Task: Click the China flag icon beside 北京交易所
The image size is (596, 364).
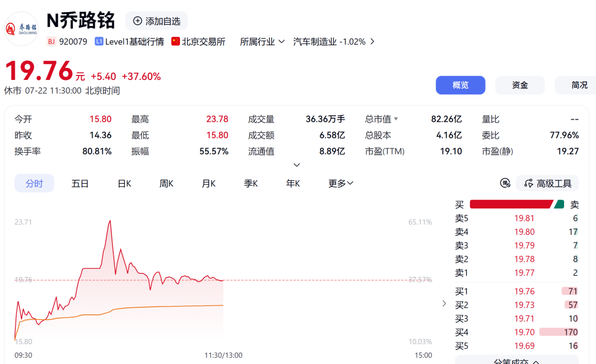Action: tap(175, 41)
